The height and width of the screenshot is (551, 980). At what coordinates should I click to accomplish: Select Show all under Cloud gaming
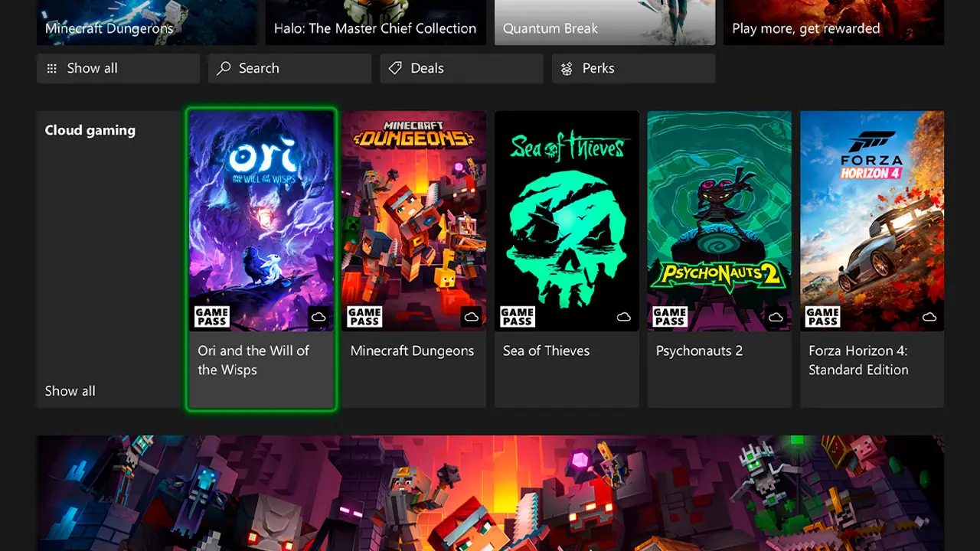pos(70,391)
